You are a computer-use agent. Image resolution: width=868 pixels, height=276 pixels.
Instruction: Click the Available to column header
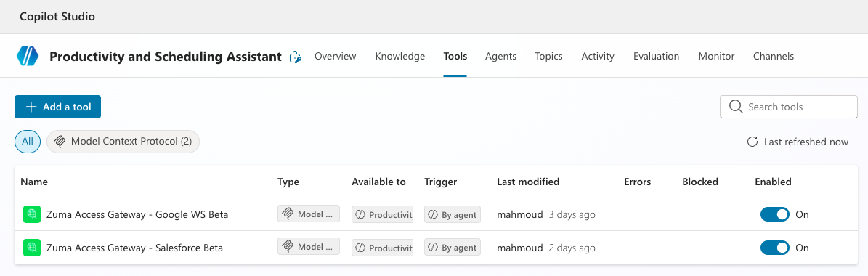[x=378, y=182]
